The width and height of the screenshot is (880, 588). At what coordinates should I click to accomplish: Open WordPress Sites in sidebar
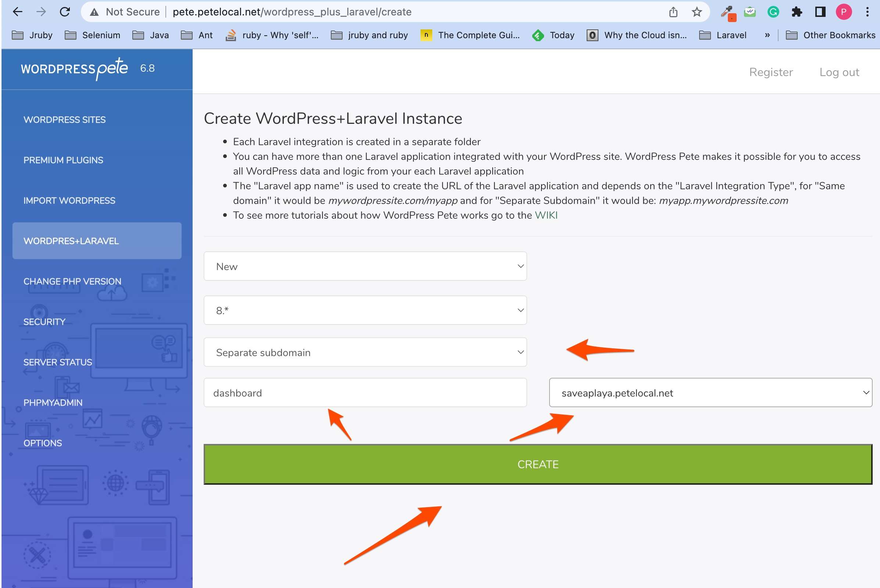(65, 120)
